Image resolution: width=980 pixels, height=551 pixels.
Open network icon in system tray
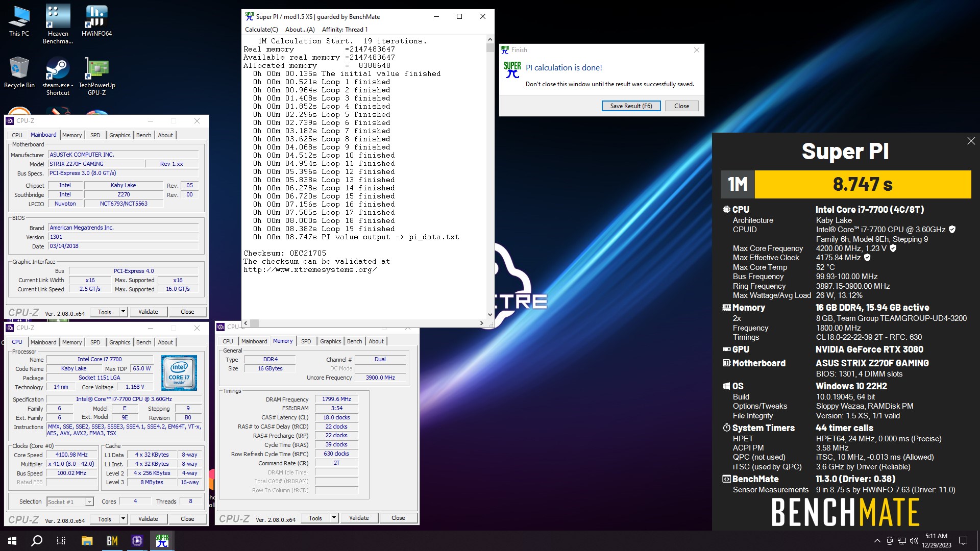pyautogui.click(x=902, y=541)
